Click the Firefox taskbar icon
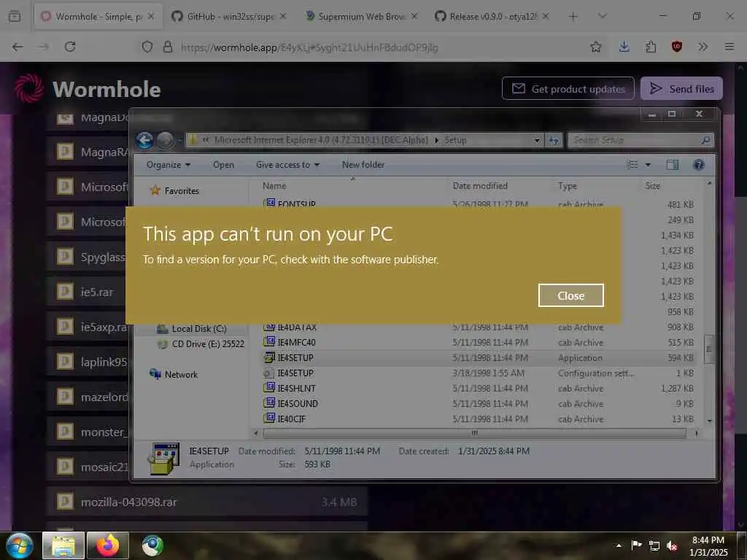This screenshot has width=747, height=560. (x=108, y=545)
